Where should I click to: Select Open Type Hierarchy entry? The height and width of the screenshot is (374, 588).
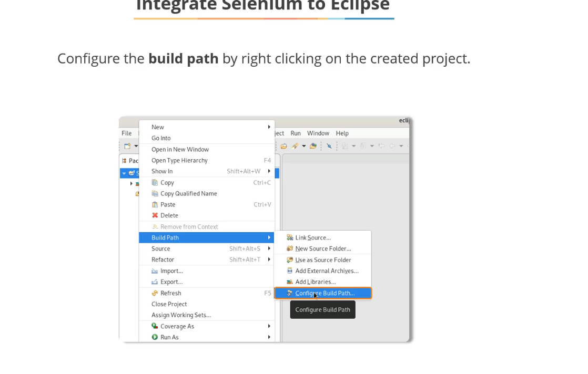(x=207, y=160)
